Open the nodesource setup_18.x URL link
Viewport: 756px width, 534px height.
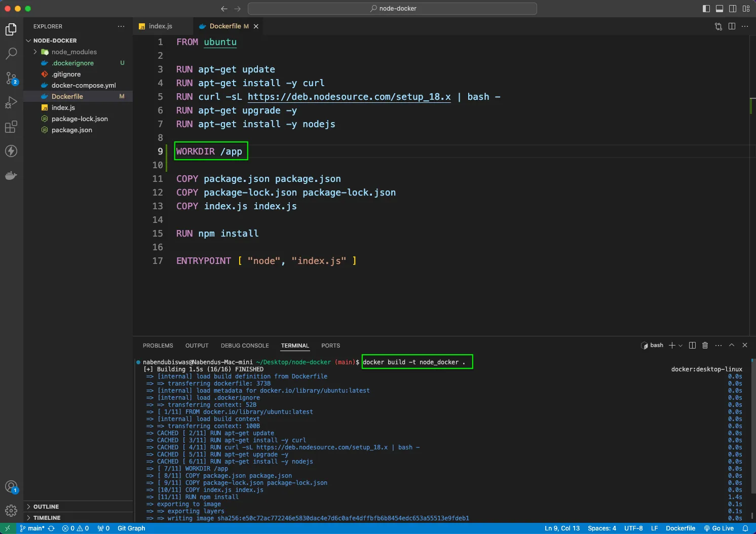pos(349,97)
